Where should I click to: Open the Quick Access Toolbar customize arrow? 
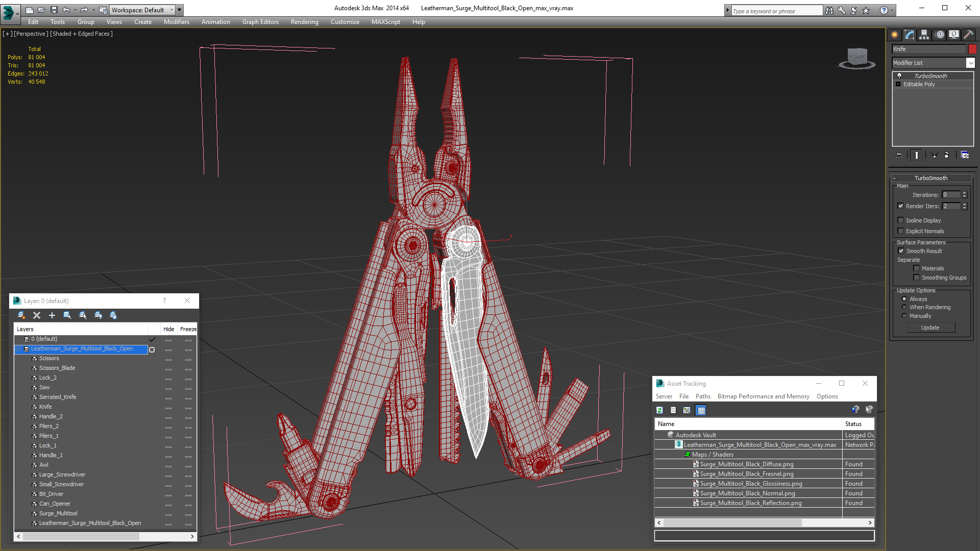[180, 10]
